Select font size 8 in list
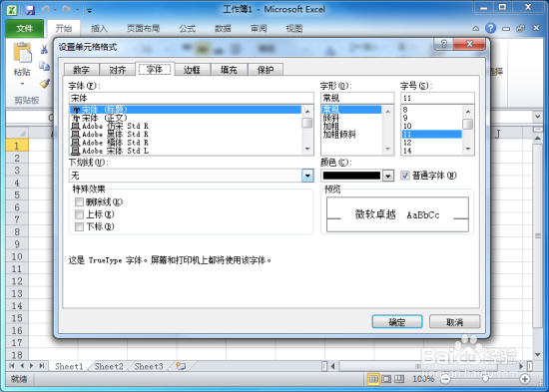 pos(431,110)
